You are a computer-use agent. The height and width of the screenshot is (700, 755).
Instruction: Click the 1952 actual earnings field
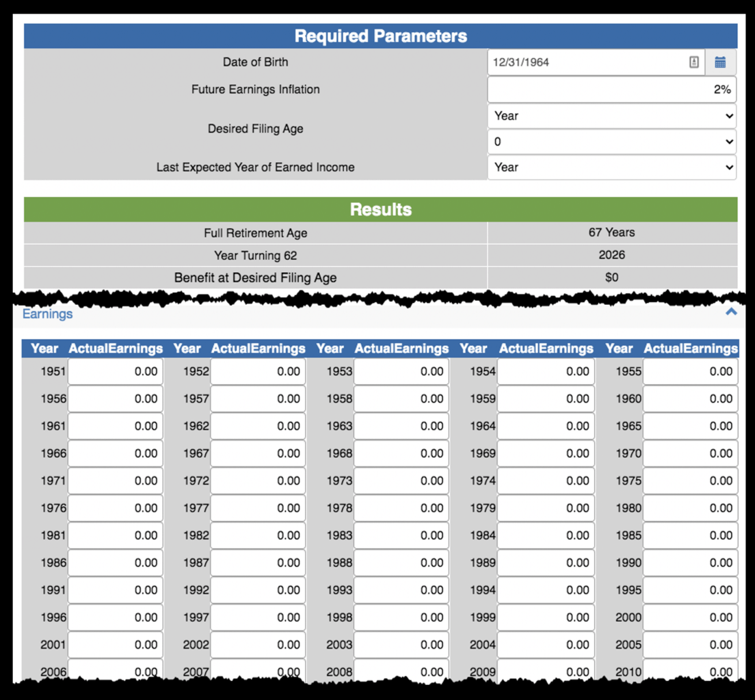click(258, 372)
